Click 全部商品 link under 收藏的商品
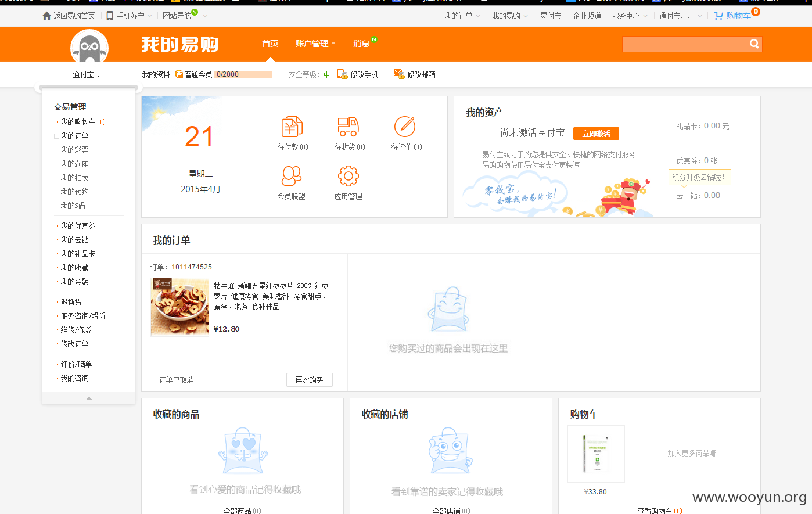The height and width of the screenshot is (514, 812). [x=238, y=511]
